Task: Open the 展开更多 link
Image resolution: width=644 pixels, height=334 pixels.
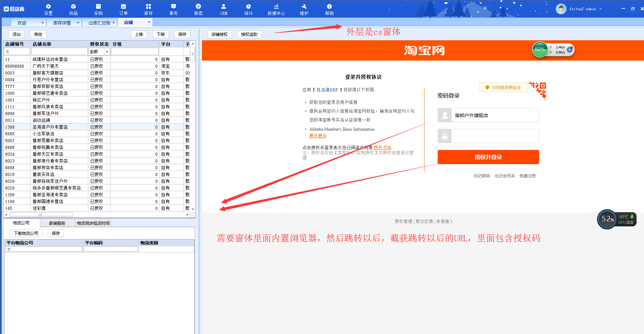Action: 318,136
